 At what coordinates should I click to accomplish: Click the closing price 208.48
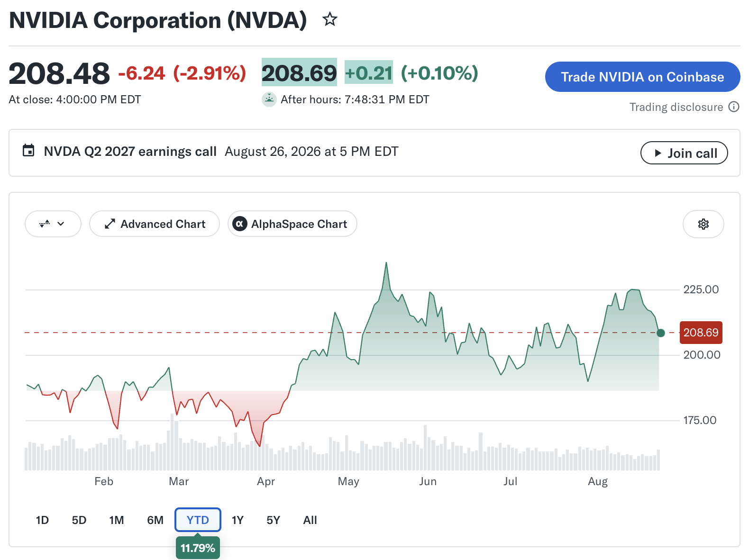click(59, 73)
